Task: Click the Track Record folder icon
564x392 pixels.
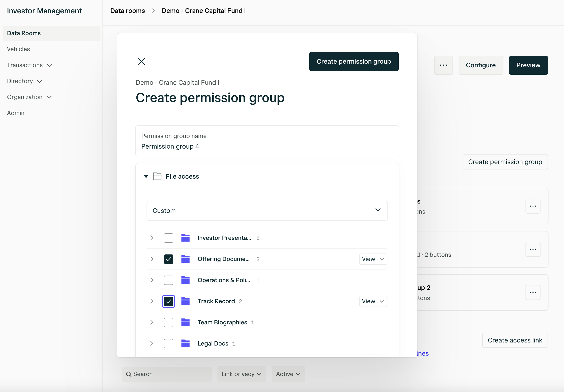Action: pos(185,301)
